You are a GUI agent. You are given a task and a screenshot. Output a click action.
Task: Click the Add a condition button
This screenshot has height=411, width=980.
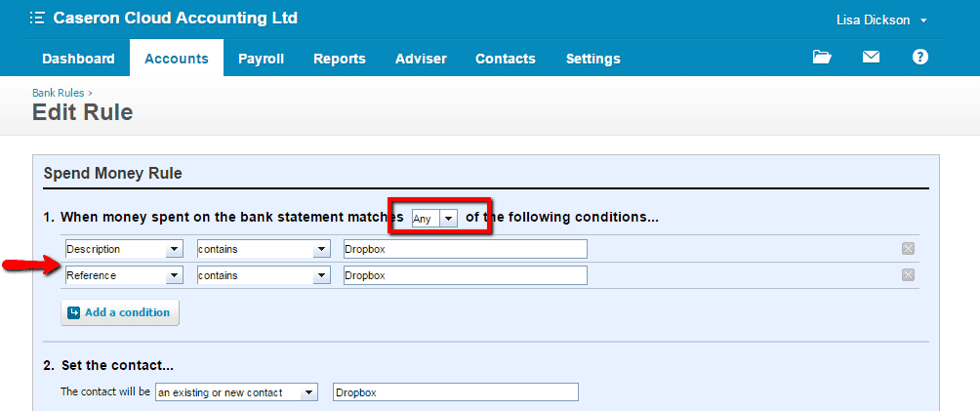click(120, 312)
